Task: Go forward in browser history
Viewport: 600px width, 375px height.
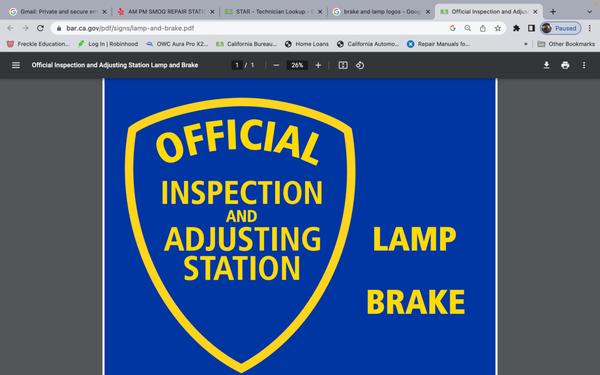Action: point(25,28)
